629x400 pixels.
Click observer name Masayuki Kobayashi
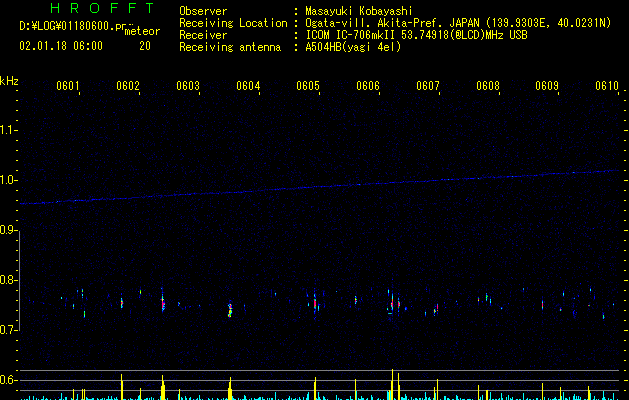[x=359, y=11]
